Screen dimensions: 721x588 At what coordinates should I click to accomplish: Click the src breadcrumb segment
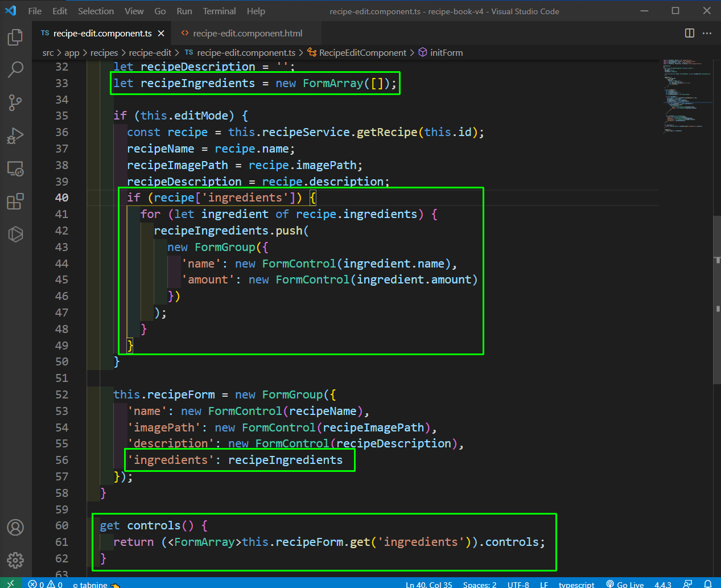pos(48,52)
